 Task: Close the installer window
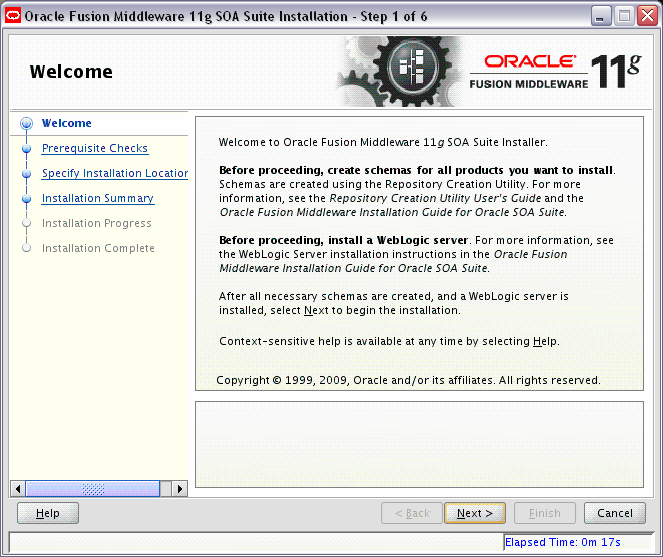click(647, 16)
